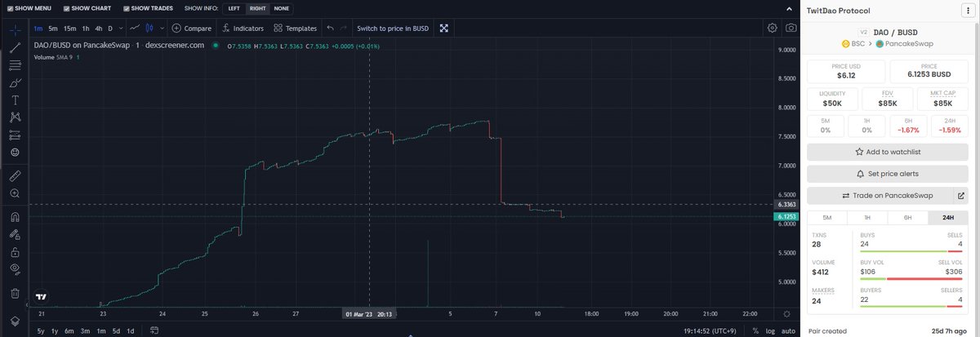980x337 pixels.
Task: Select the brush drawing tool
Action: [15, 82]
